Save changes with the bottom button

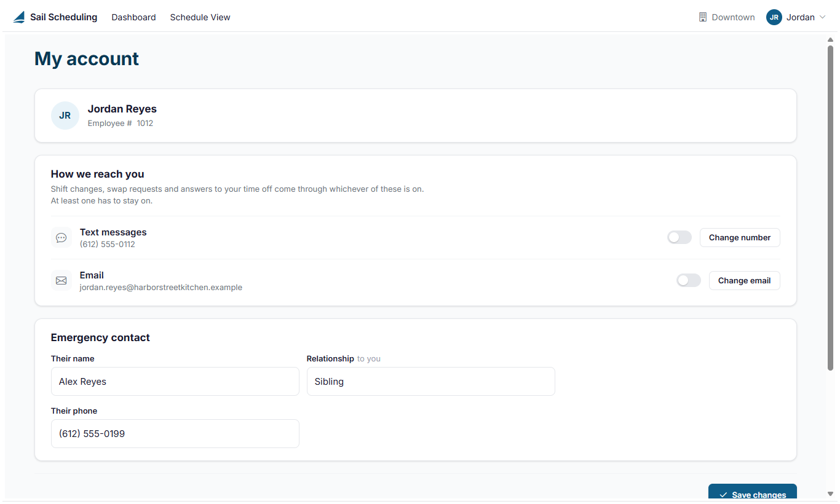tap(753, 492)
